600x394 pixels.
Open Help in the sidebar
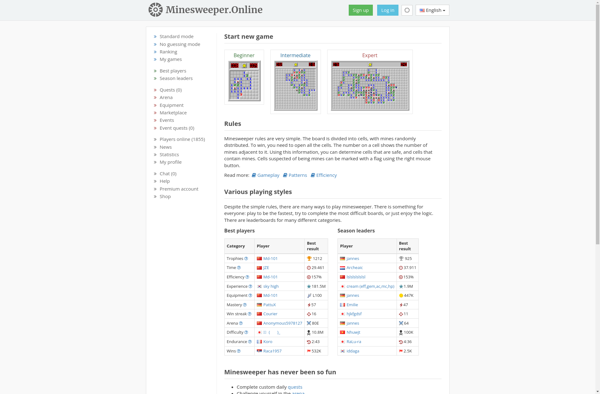pos(165,181)
